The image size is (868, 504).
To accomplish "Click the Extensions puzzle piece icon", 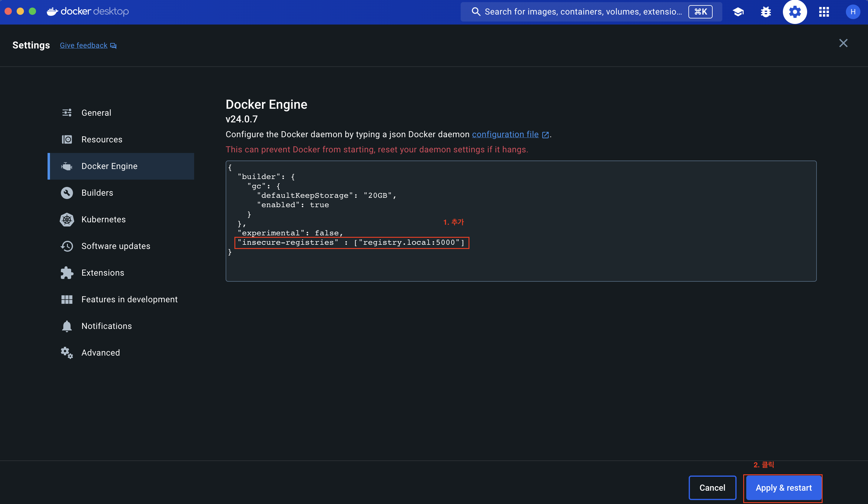I will [67, 273].
